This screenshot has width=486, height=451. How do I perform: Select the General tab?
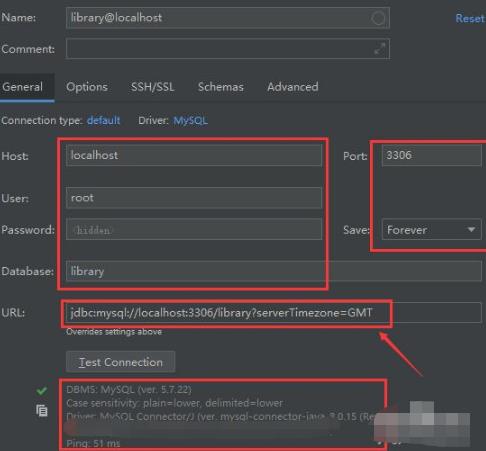[x=23, y=87]
